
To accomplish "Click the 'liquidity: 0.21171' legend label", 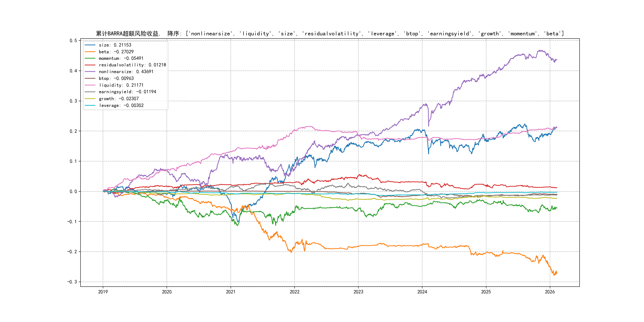I will [121, 85].
